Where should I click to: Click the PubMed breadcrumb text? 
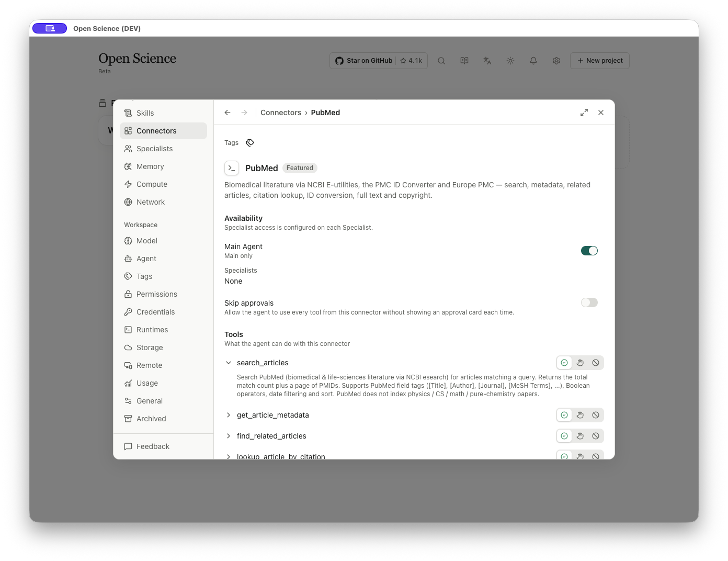(x=325, y=113)
